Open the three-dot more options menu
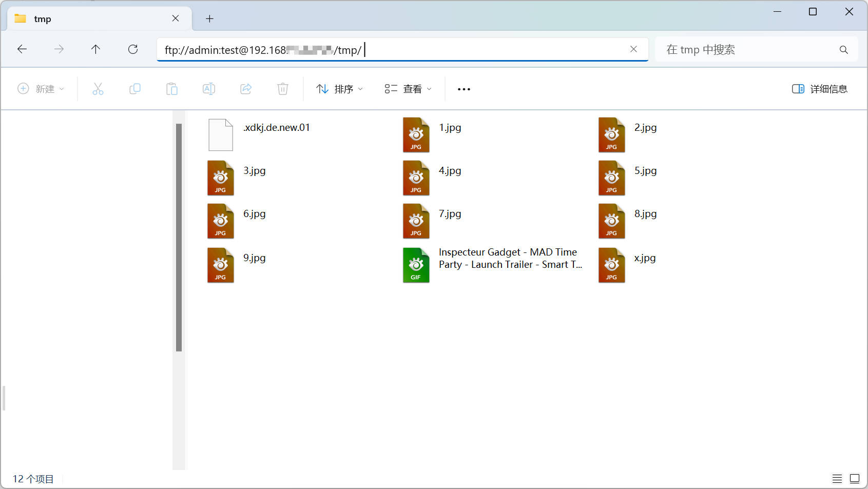The width and height of the screenshot is (868, 489). click(x=464, y=89)
